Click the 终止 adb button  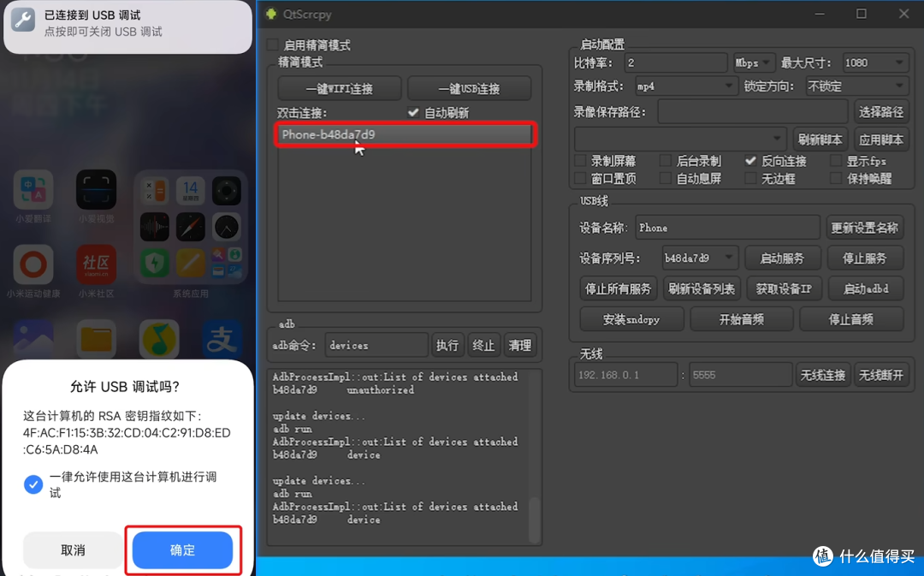[483, 345]
